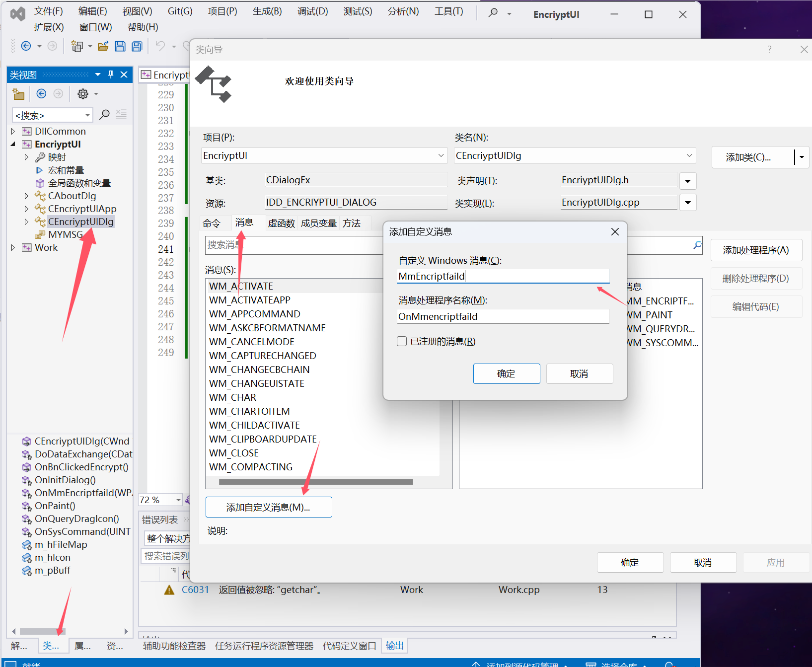812x667 pixels.
Task: Open the 添加类 split button arrow
Action: tap(802, 157)
